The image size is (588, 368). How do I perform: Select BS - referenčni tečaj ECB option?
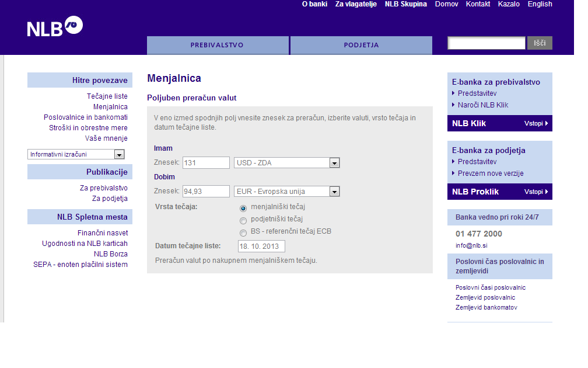[243, 233]
